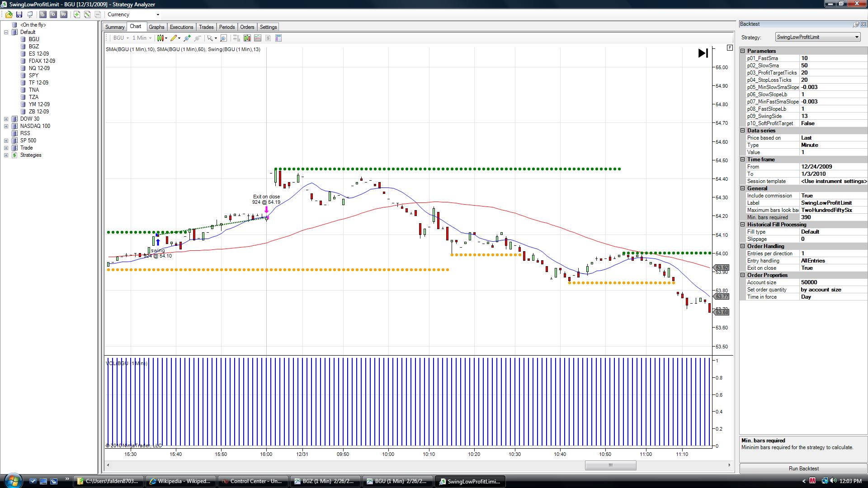Collapse the Time frame section
Screen dimensions: 868x488
743,160
